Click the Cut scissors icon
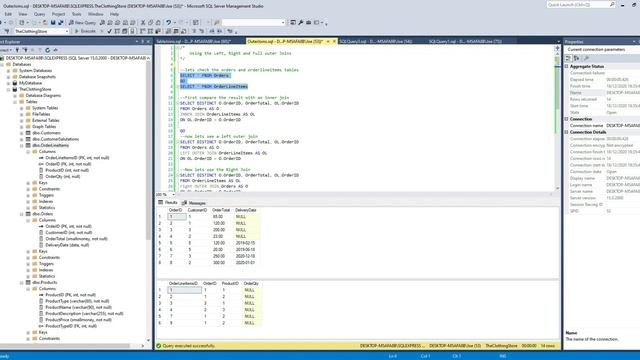640x360 pixels. [x=143, y=22]
